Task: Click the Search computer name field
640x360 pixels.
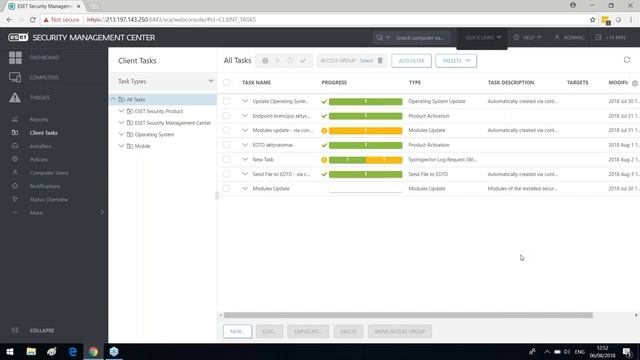Action: 420,38
